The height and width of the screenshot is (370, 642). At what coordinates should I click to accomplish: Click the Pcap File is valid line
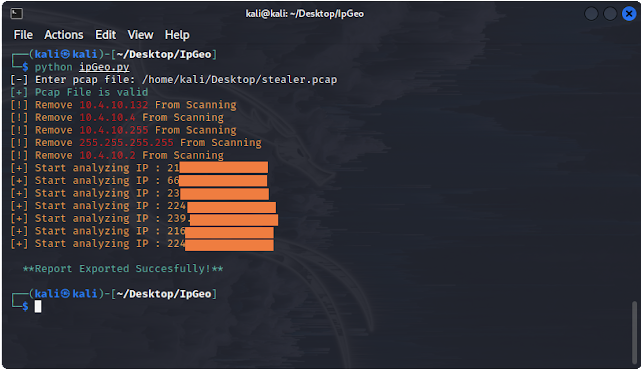tap(79, 92)
